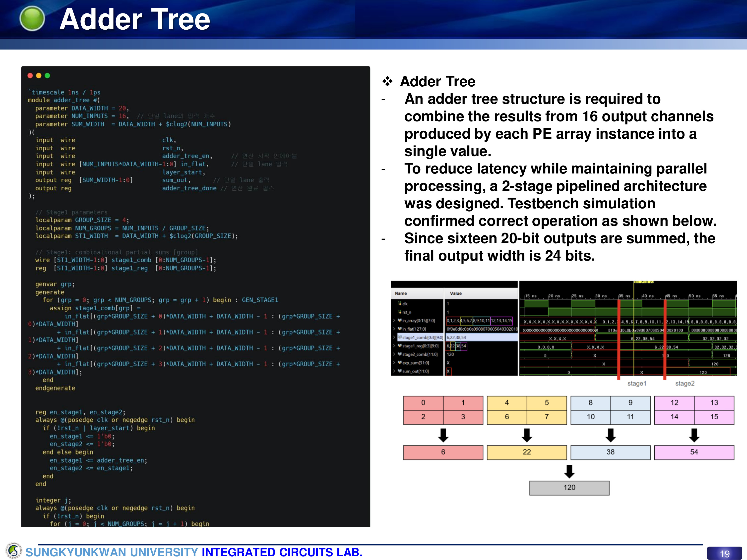The image size is (747, 560).
Task: Expand the stage2_comb[11:0] signal
Action: click(394, 354)
